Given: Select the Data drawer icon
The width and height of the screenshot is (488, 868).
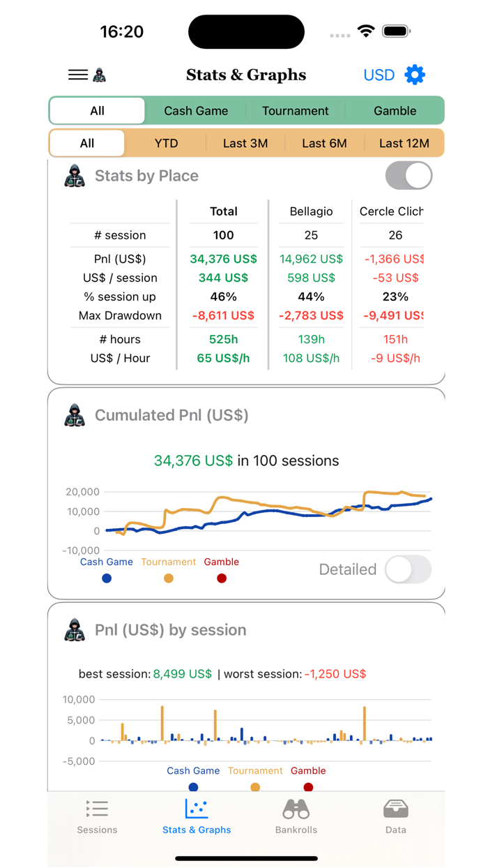Looking at the screenshot, I should pyautogui.click(x=395, y=809).
